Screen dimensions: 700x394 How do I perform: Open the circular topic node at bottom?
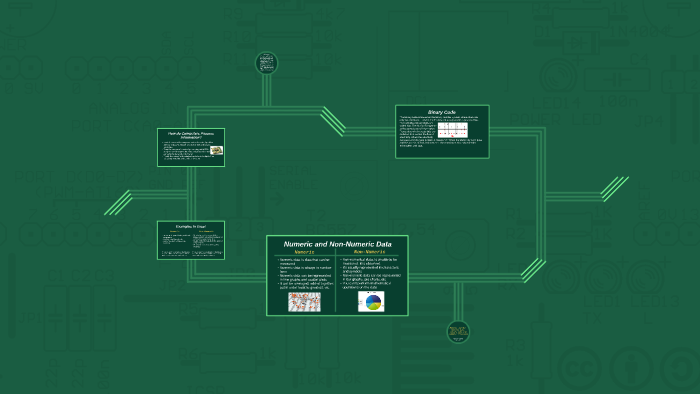(458, 332)
